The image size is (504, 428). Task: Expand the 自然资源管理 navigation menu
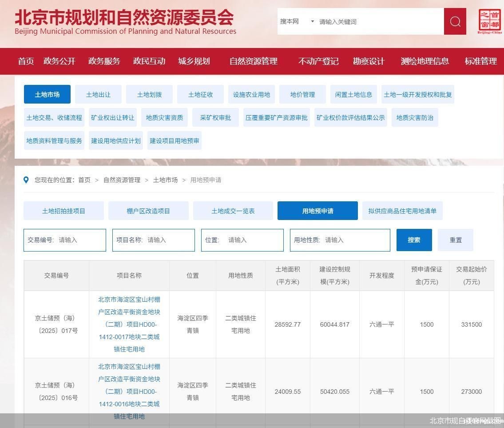point(252,61)
